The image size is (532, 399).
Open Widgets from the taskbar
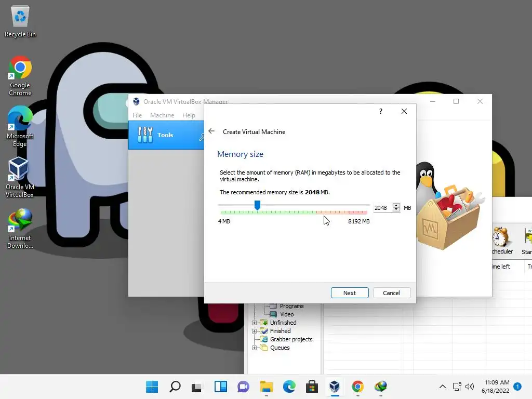point(220,387)
